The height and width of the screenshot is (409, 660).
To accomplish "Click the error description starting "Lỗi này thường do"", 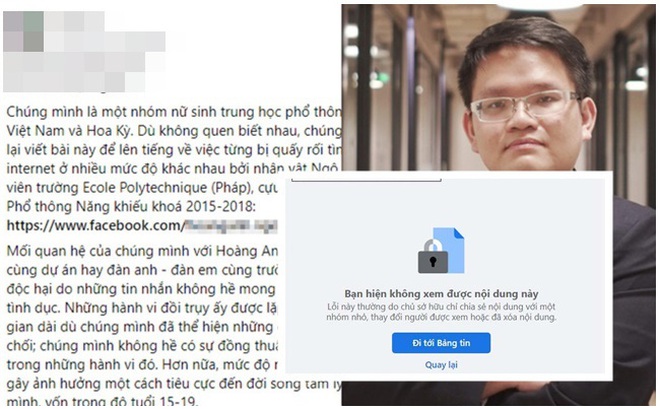I will pyautogui.click(x=441, y=312).
